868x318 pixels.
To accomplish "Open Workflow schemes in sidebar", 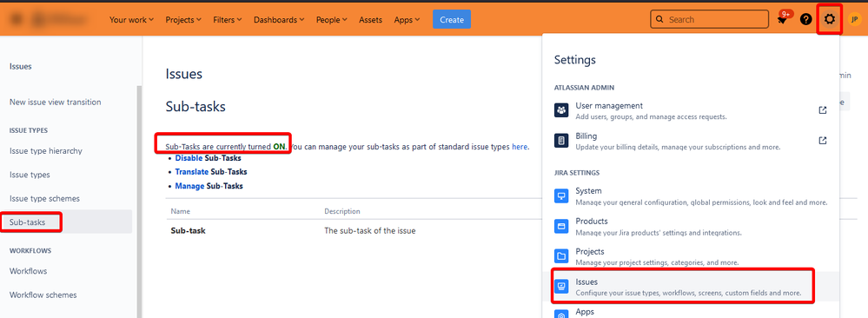I will 43,295.
